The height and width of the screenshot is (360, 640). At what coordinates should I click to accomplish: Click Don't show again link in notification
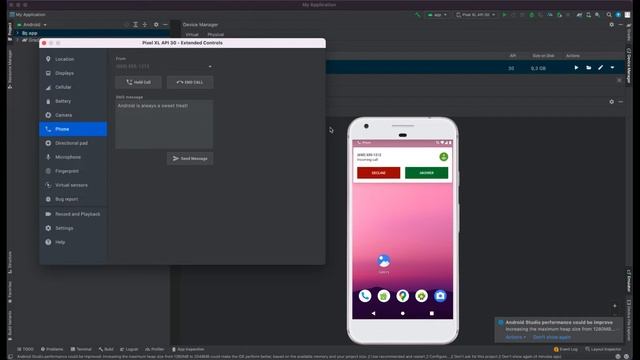point(551,337)
